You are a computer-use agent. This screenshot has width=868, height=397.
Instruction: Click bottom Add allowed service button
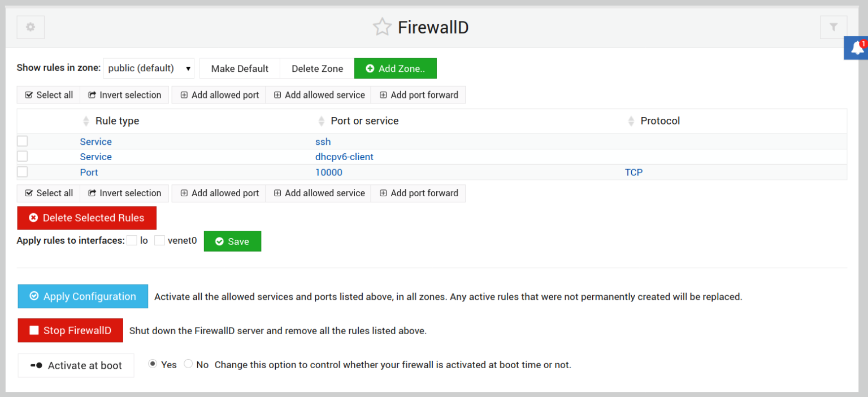[319, 193]
